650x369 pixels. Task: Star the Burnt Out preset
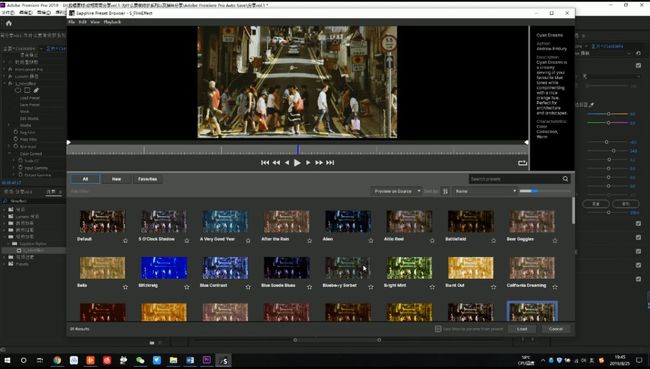click(493, 287)
